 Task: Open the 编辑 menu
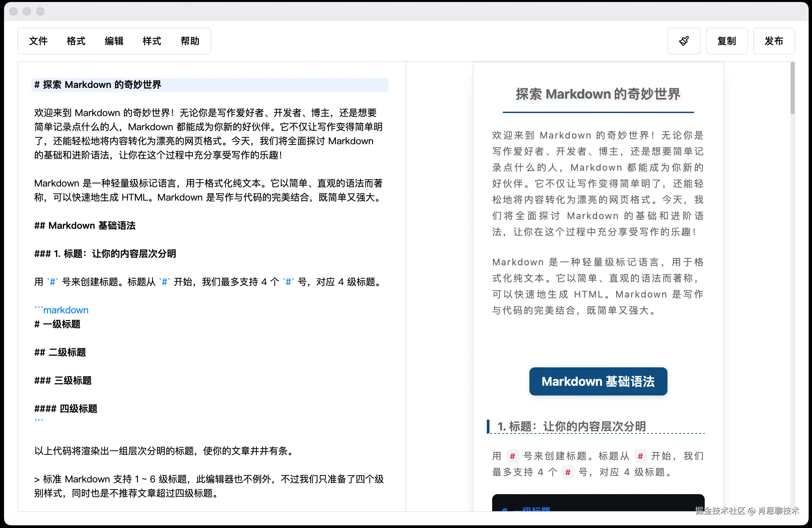(x=114, y=41)
